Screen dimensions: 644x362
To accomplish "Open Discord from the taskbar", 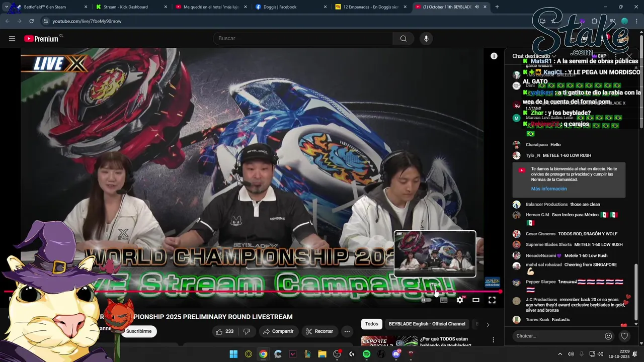I will pyautogui.click(x=396, y=354).
